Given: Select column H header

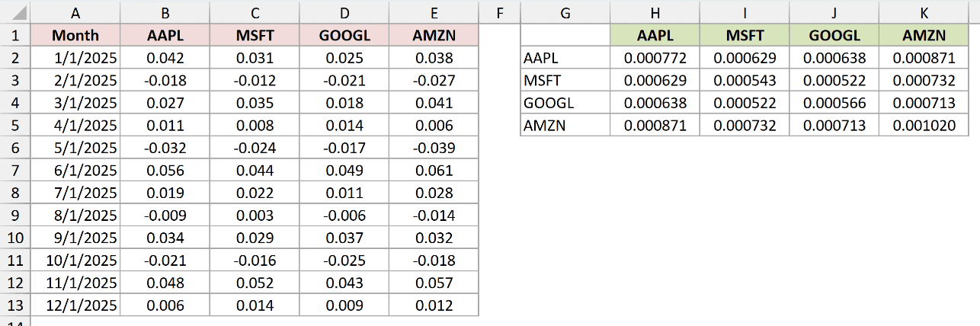Looking at the screenshot, I should pos(655,13).
